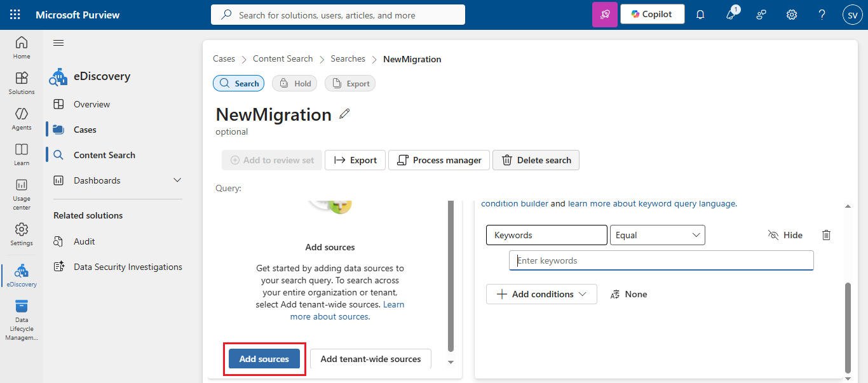Open the app launcher waffle icon
This screenshot has height=383, width=868.
click(x=15, y=15)
